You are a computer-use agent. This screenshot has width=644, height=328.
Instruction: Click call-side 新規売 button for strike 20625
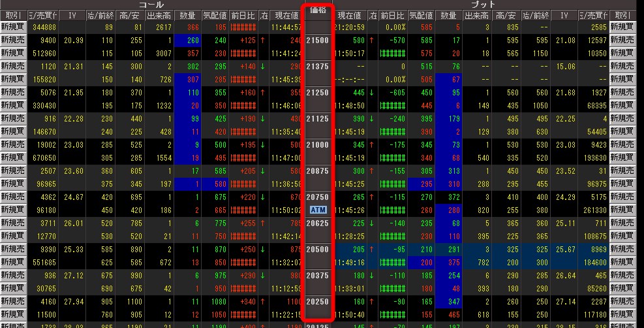13,223
